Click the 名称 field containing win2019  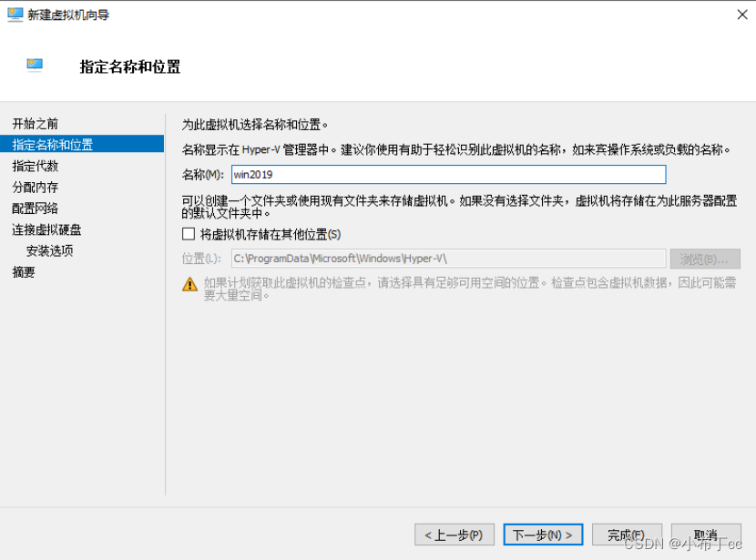448,174
